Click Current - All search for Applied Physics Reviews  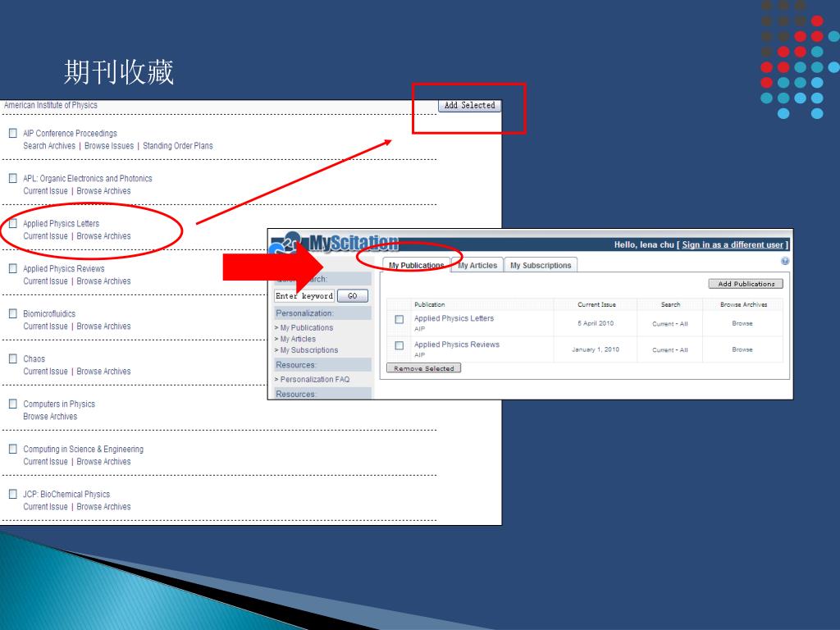point(669,349)
